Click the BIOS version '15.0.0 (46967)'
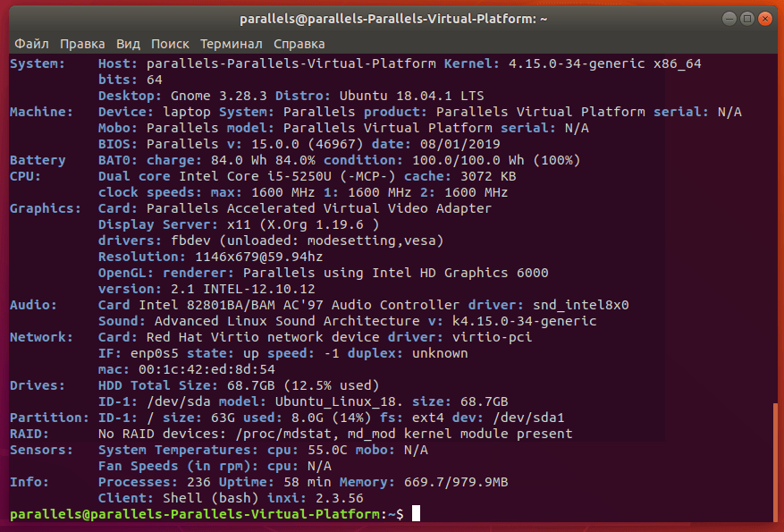 pyautogui.click(x=307, y=144)
